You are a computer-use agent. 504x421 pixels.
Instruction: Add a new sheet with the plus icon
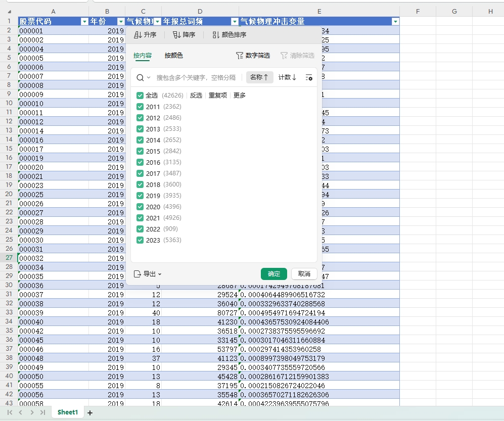coord(90,413)
